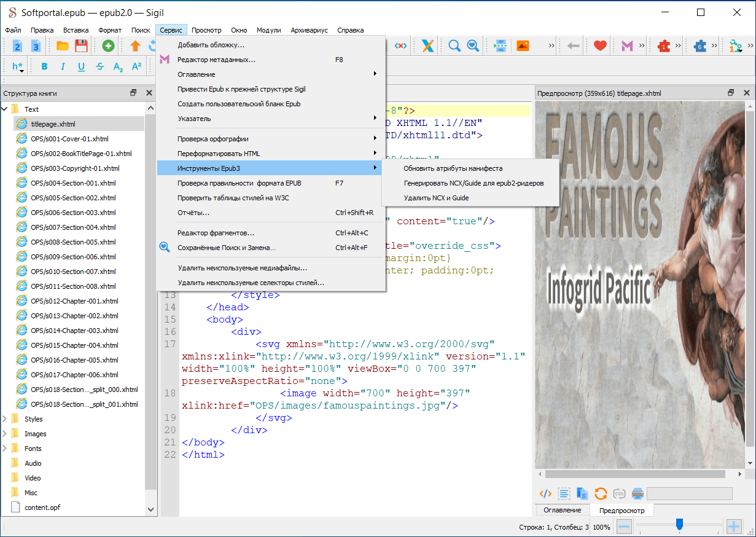Collapse the Text folder in book tree
Screen dimensions: 756x537
click(x=5, y=109)
